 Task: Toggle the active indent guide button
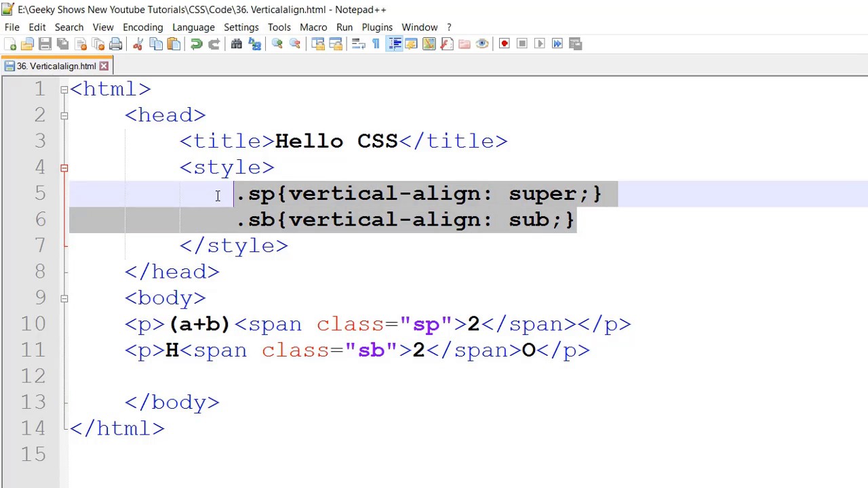pos(394,44)
